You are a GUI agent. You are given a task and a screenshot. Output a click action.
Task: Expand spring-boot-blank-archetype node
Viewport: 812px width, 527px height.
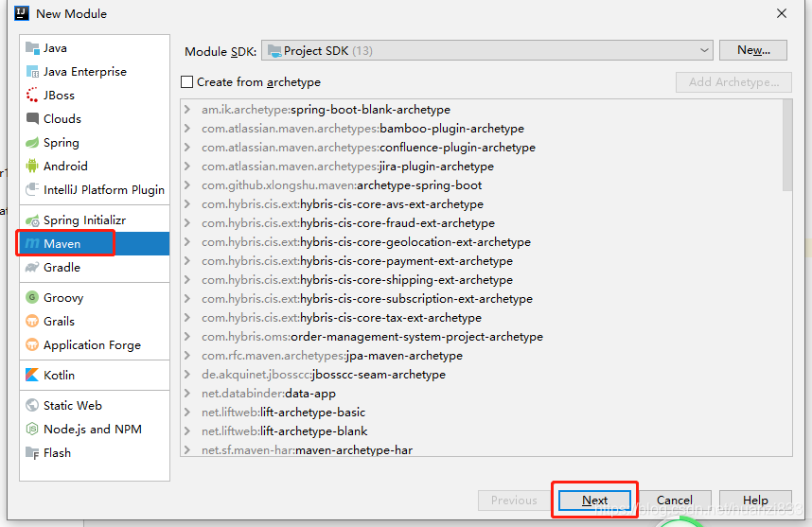coord(187,110)
